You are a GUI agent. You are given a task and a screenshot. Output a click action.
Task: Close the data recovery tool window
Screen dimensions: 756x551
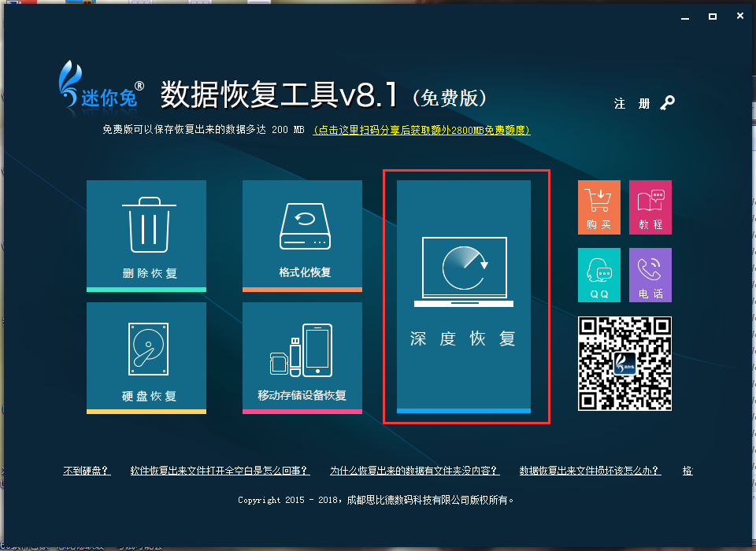[740, 16]
